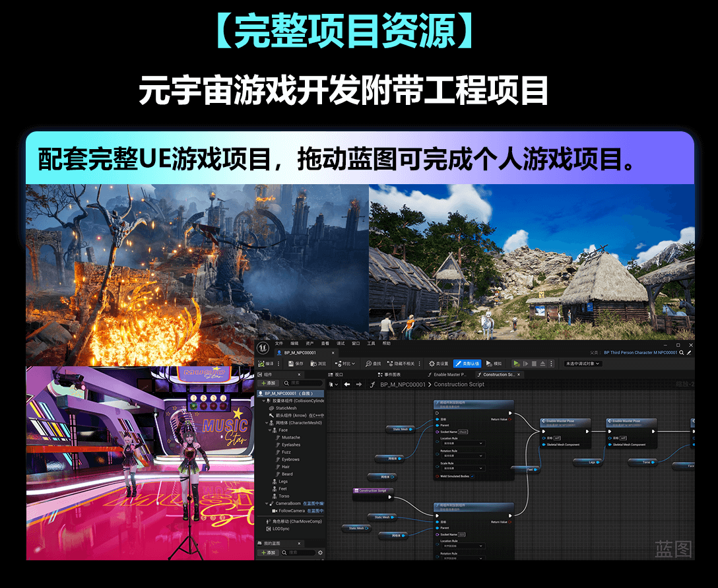Save the blueprint with 保存
The height and width of the screenshot is (588, 718).
click(x=296, y=364)
